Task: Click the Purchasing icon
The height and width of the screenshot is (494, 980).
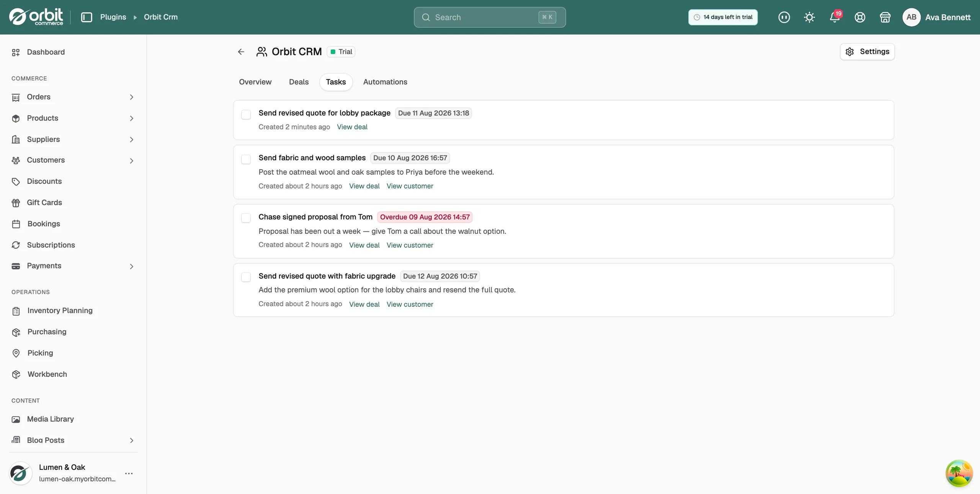Action: coord(16,332)
